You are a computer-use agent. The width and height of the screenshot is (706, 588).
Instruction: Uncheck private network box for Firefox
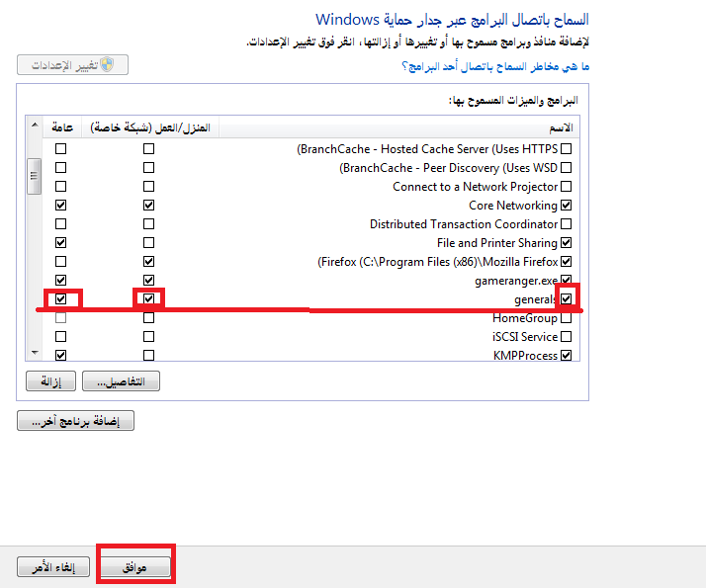click(148, 261)
